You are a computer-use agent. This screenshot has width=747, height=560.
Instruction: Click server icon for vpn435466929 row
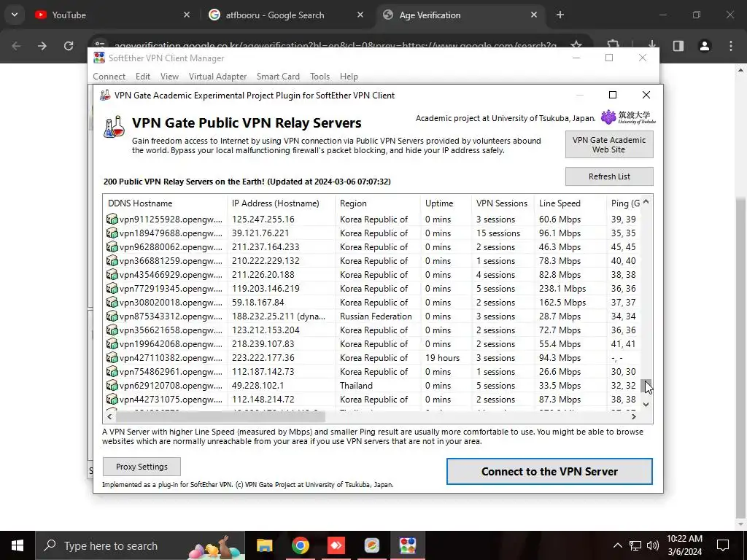pyautogui.click(x=112, y=274)
